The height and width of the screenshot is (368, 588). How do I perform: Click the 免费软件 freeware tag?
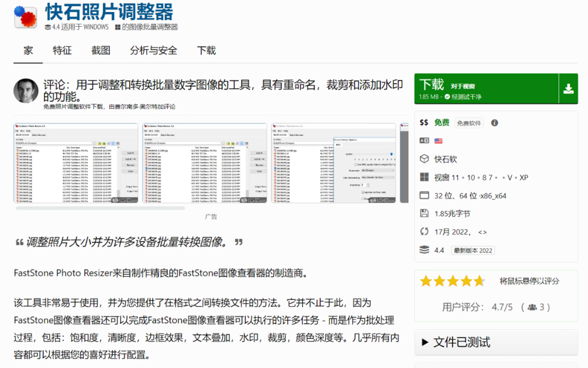coord(469,123)
